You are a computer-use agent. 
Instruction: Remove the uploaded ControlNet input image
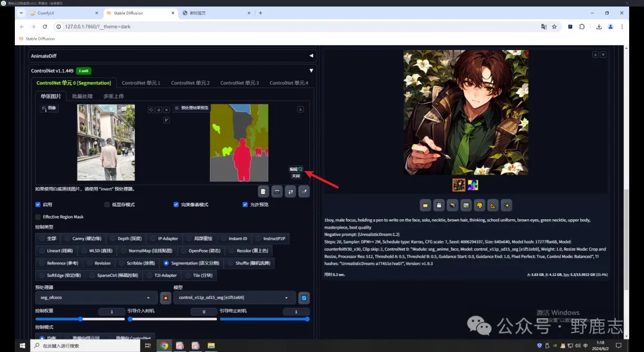[x=166, y=110]
